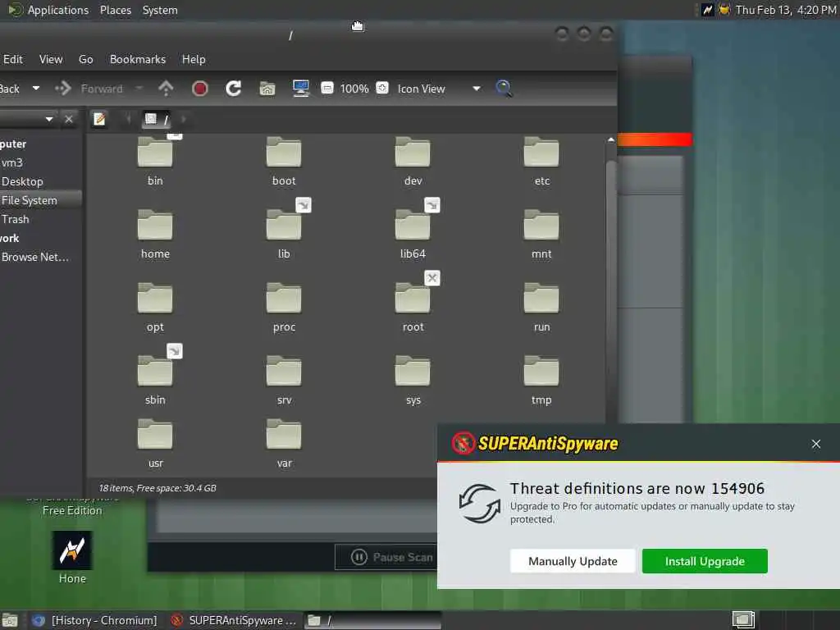Open the bin folder
The height and width of the screenshot is (630, 840).
click(x=155, y=160)
